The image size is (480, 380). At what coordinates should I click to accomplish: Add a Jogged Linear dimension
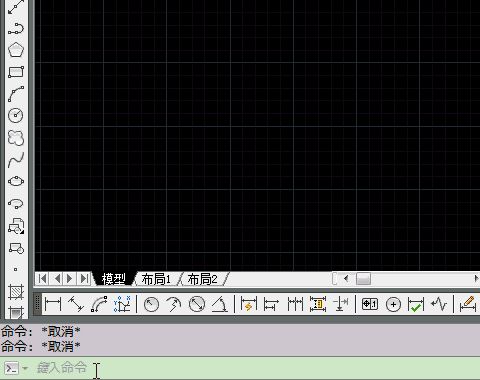[439, 304]
